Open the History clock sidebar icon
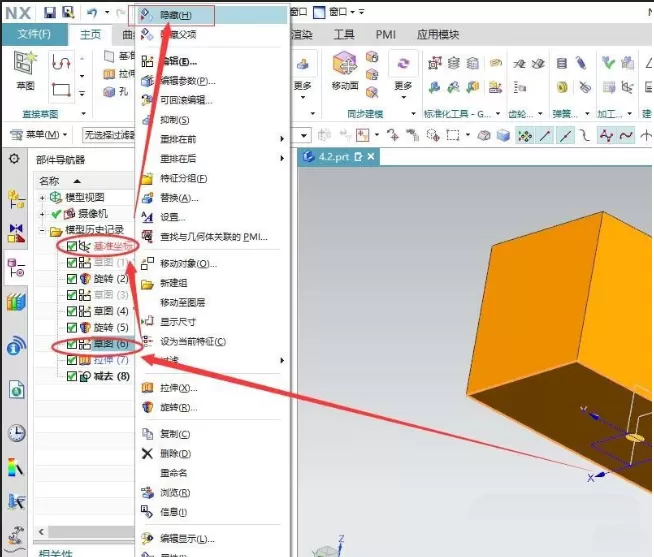Image resolution: width=654 pixels, height=557 pixels. (17, 433)
